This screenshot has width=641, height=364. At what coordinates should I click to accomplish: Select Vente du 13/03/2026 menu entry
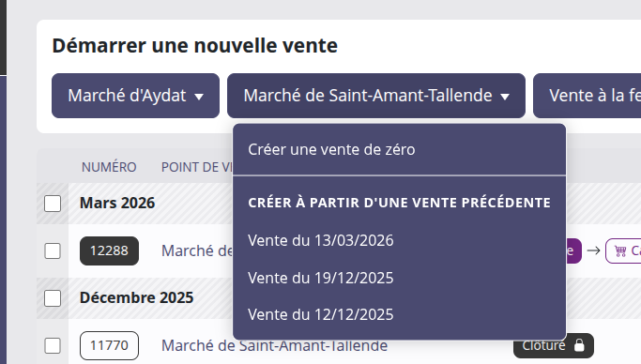(400, 240)
